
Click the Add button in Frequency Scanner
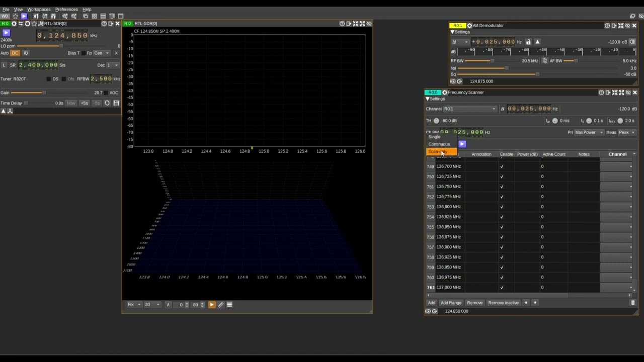(432, 303)
